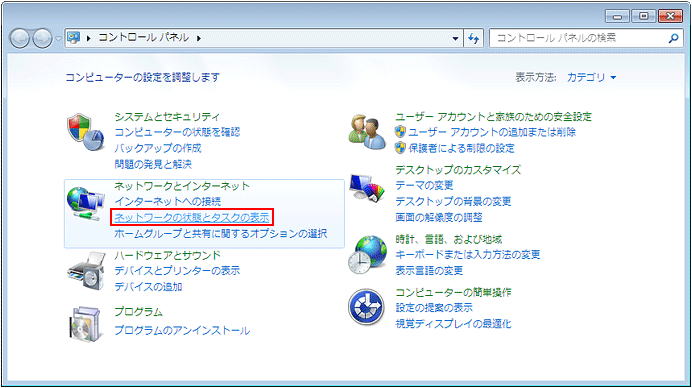Screen dimensions: 692x388
Task: Open 画面の解像度の調整 link
Action: [x=439, y=217]
